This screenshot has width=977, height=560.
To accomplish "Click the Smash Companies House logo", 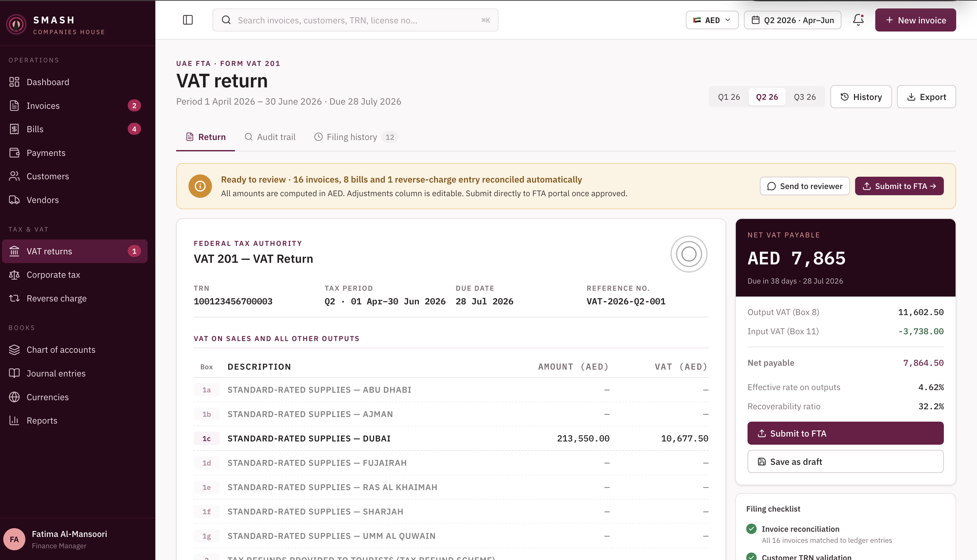I will coord(16,25).
